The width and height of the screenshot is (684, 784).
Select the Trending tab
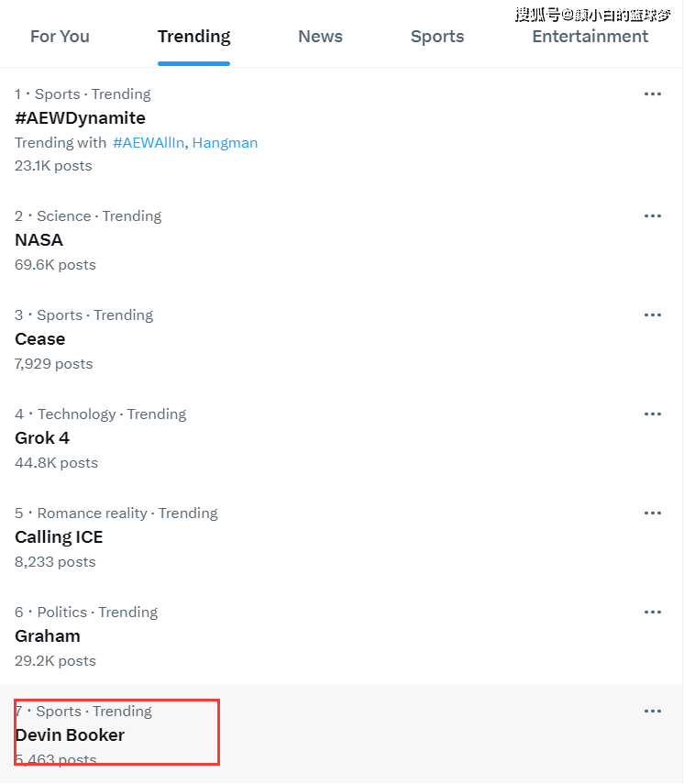tap(193, 37)
